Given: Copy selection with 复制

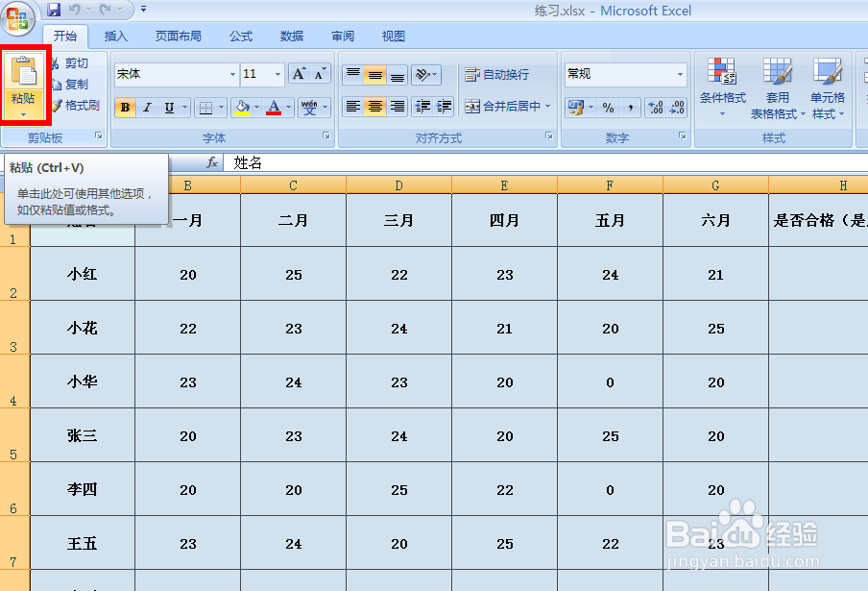Looking at the screenshot, I should [x=71, y=85].
